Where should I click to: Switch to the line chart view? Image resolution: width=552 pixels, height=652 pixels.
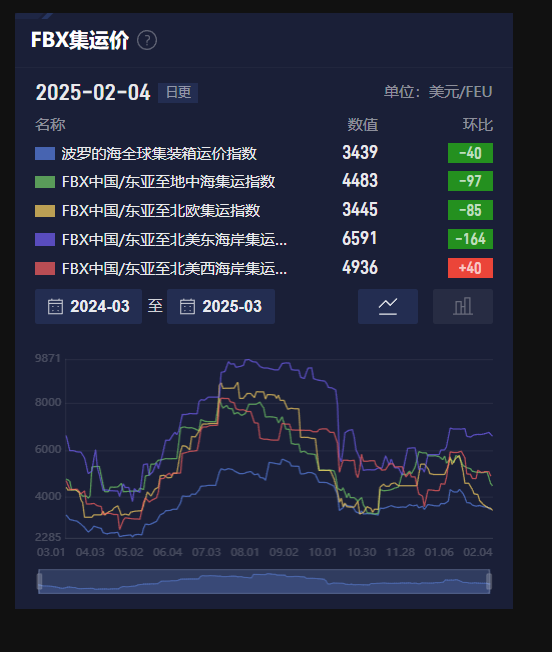point(388,306)
